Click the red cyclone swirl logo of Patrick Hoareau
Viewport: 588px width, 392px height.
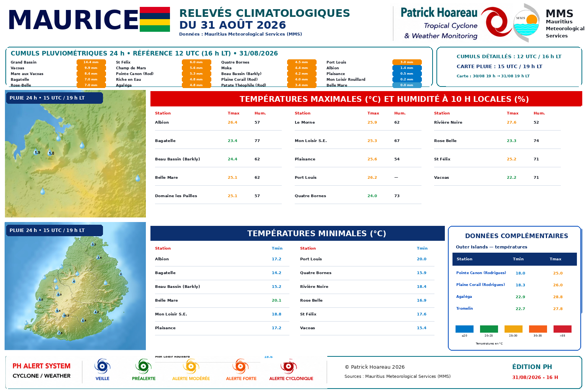[x=497, y=21]
